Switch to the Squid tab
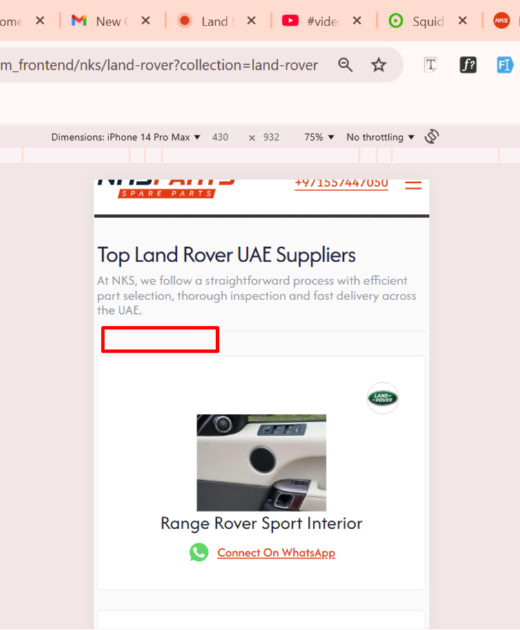This screenshot has width=520, height=630. click(x=417, y=21)
